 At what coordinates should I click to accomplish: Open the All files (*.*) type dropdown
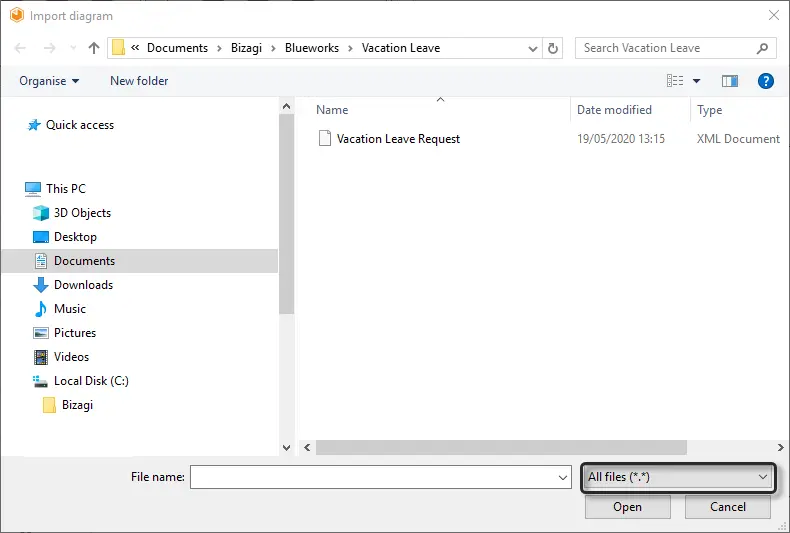click(x=678, y=477)
